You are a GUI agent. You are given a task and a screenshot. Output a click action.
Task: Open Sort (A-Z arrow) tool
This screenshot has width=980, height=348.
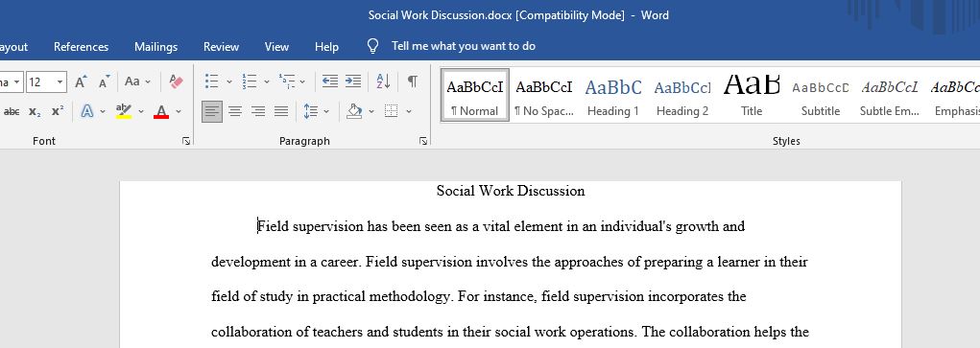pos(383,81)
